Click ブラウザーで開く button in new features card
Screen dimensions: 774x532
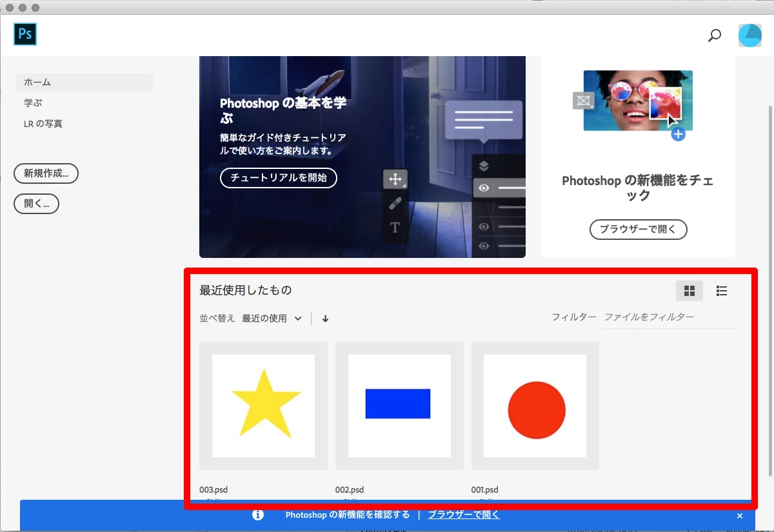pyautogui.click(x=639, y=229)
